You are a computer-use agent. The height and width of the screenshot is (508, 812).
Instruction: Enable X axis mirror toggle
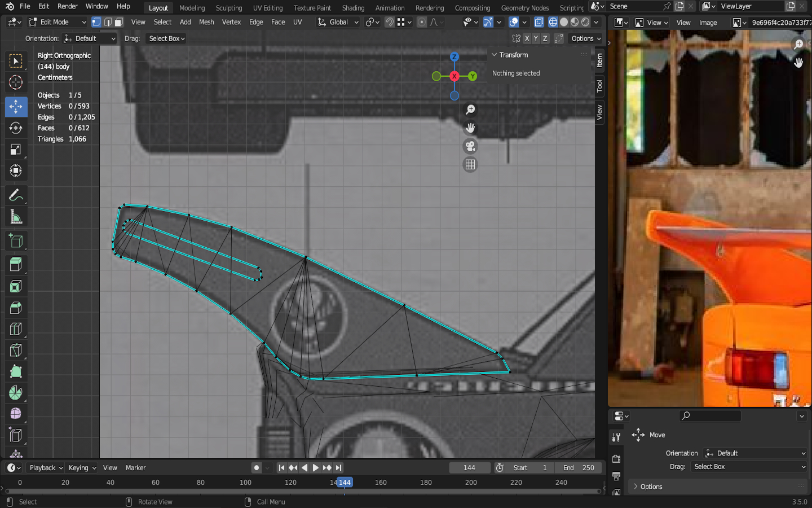526,38
